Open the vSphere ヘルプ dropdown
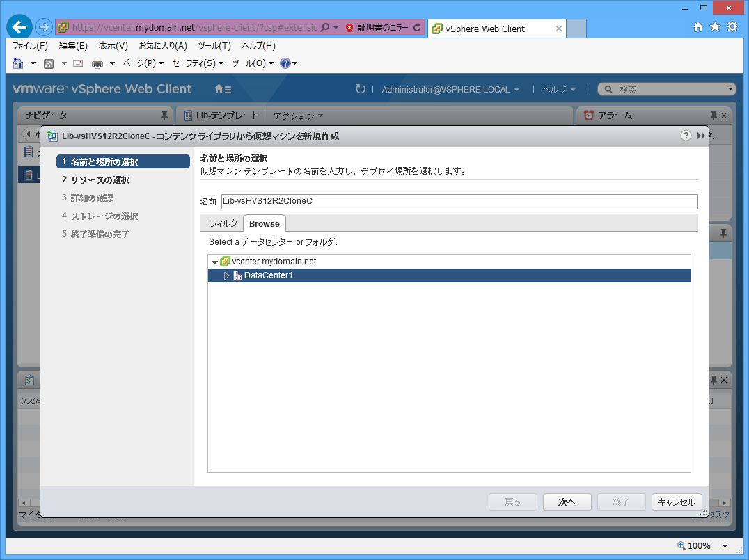This screenshot has width=749, height=560. [x=558, y=89]
